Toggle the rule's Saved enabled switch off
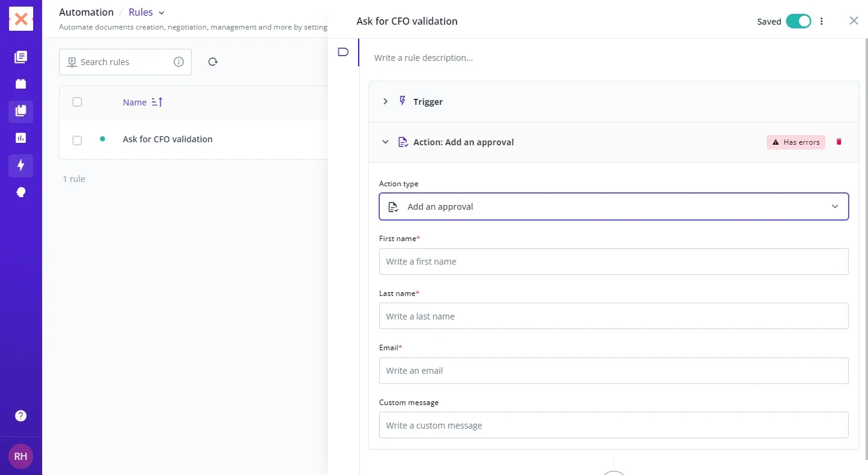Screen dimensions: 868x475 pyautogui.click(x=799, y=21)
